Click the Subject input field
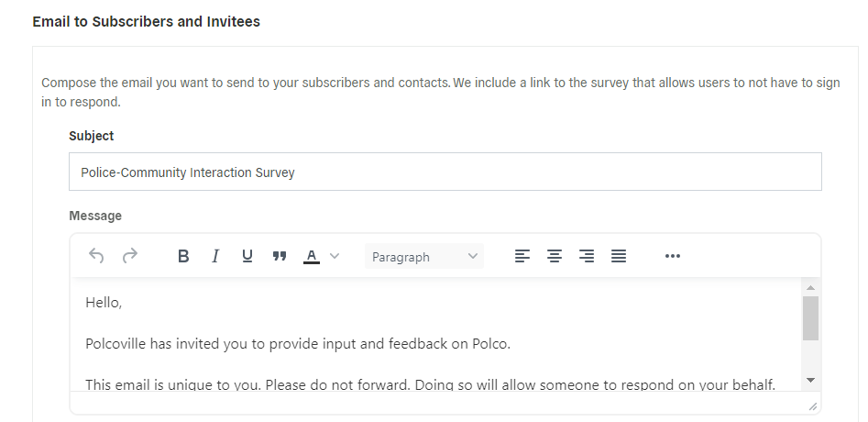 click(x=445, y=172)
